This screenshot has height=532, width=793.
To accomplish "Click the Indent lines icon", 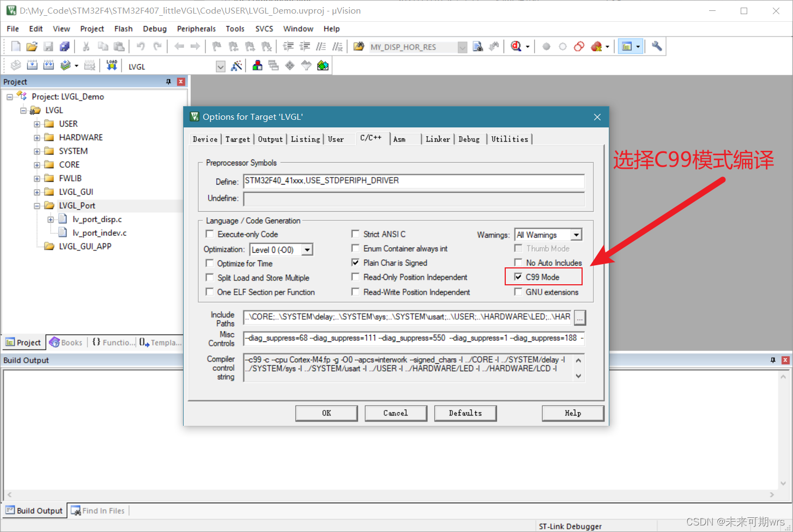I will [288, 47].
